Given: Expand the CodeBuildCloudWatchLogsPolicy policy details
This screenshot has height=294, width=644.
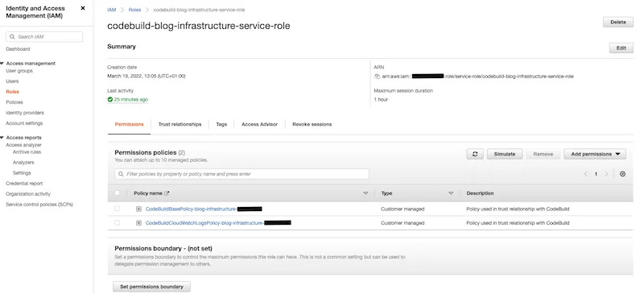Looking at the screenshot, I should click(x=138, y=223).
